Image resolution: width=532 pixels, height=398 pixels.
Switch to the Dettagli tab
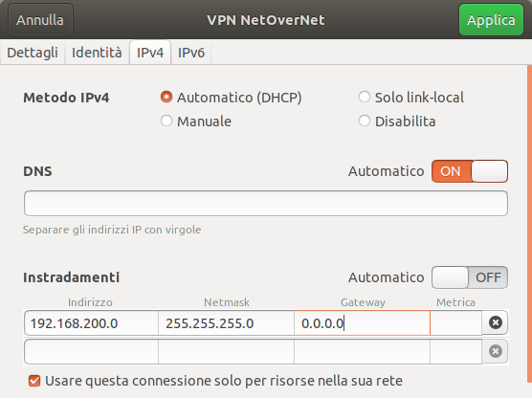point(33,53)
